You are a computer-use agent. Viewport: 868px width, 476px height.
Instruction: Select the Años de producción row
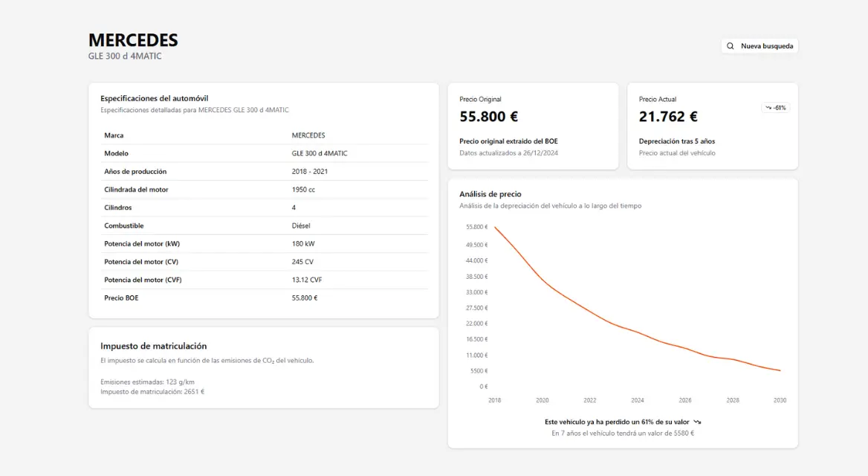pyautogui.click(x=264, y=172)
